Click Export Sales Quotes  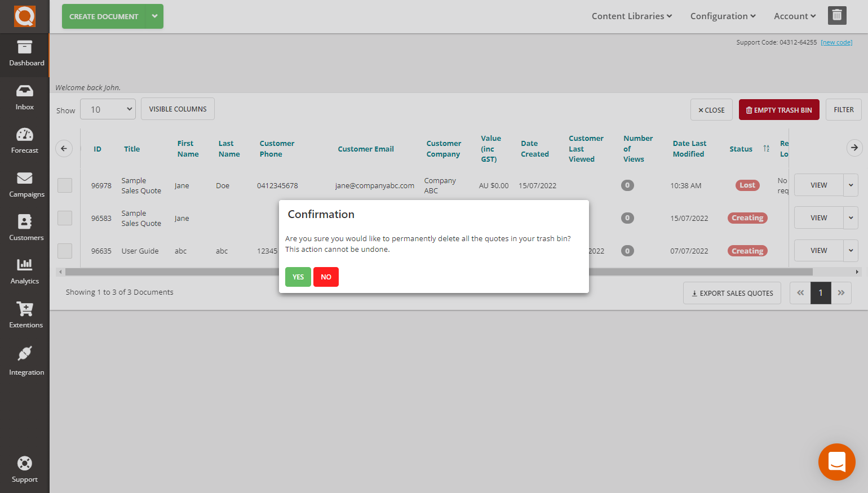(732, 292)
